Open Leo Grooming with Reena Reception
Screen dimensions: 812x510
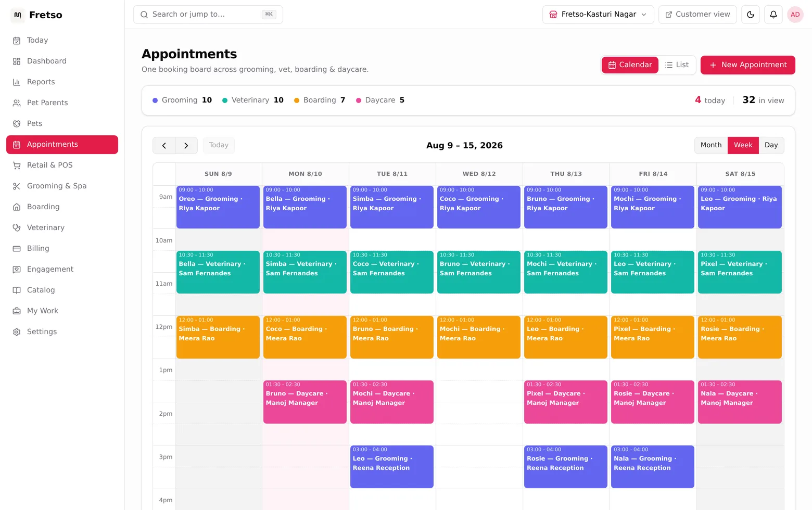tap(392, 467)
